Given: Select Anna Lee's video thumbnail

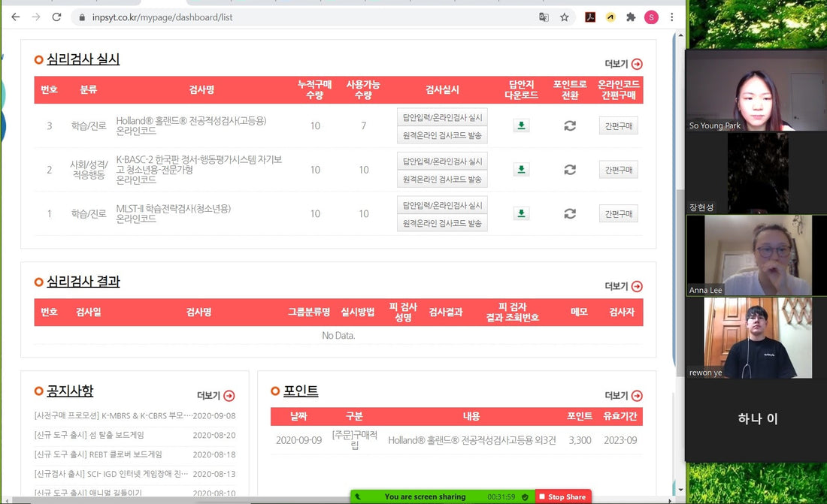Looking at the screenshot, I should tap(750, 255).
